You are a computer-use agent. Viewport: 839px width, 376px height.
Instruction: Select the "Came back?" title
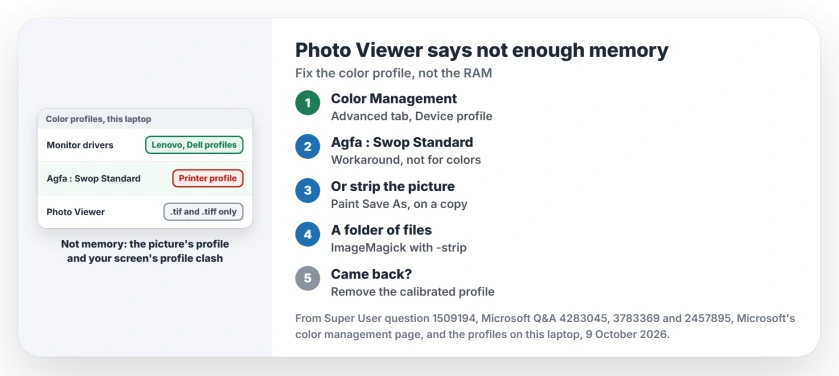click(x=371, y=274)
